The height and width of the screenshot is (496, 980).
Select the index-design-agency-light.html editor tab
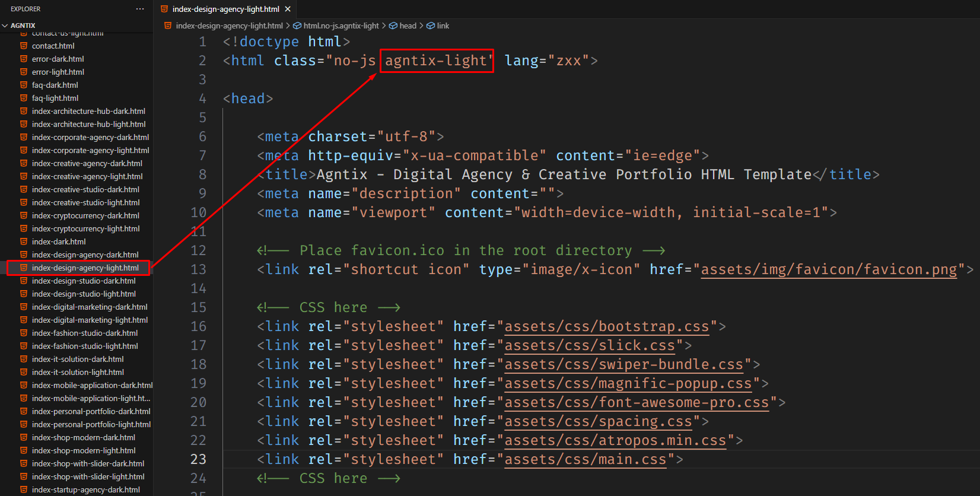(225, 9)
